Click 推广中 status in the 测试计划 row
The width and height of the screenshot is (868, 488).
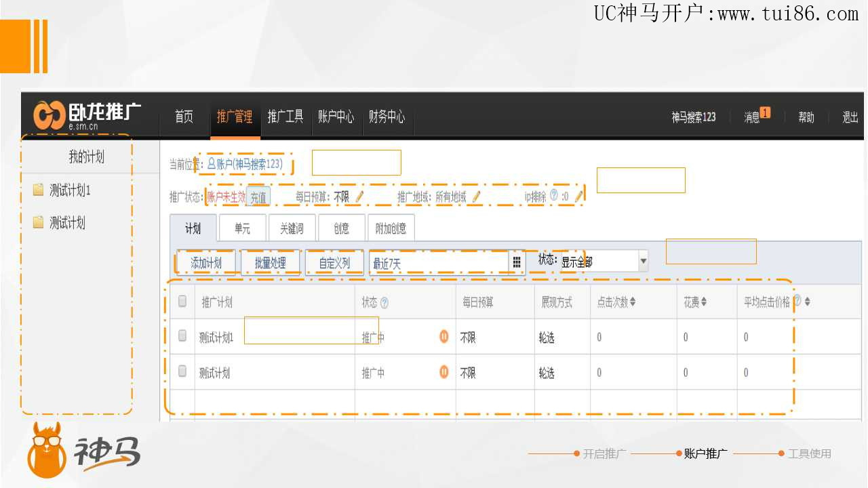(x=373, y=373)
